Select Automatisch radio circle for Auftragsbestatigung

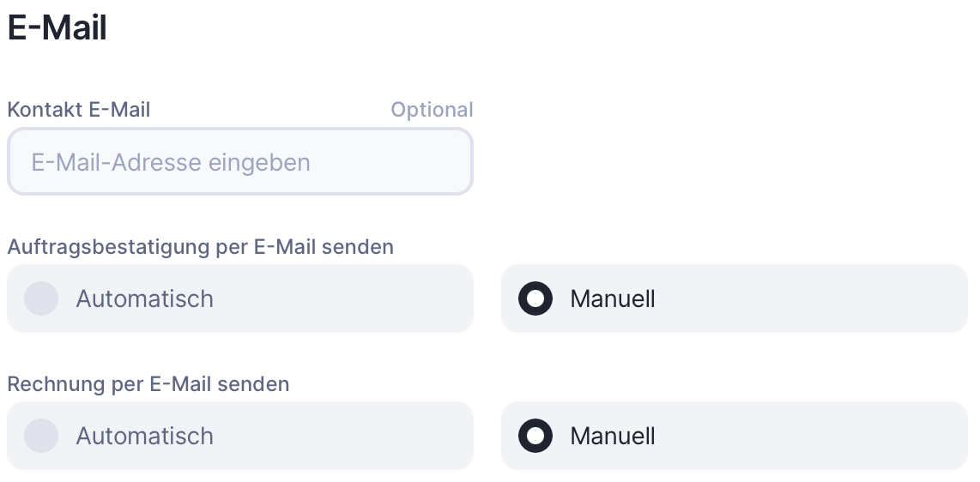[41, 298]
